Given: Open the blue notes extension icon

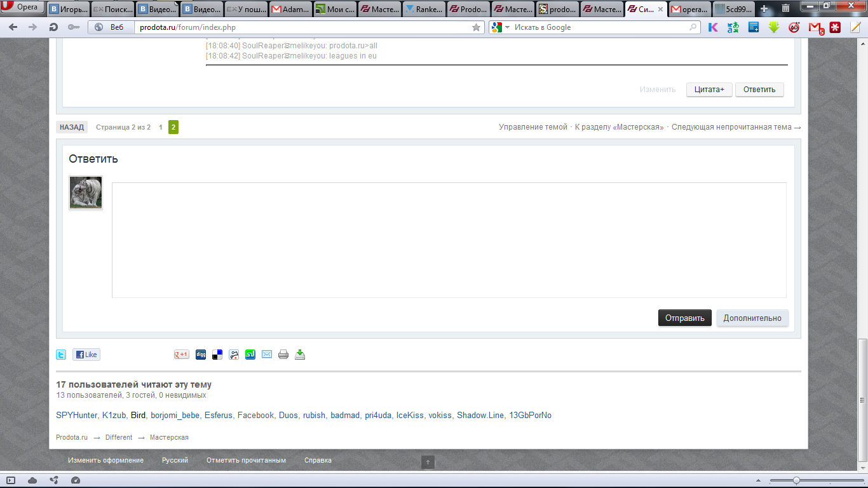Looking at the screenshot, I should coord(754,27).
